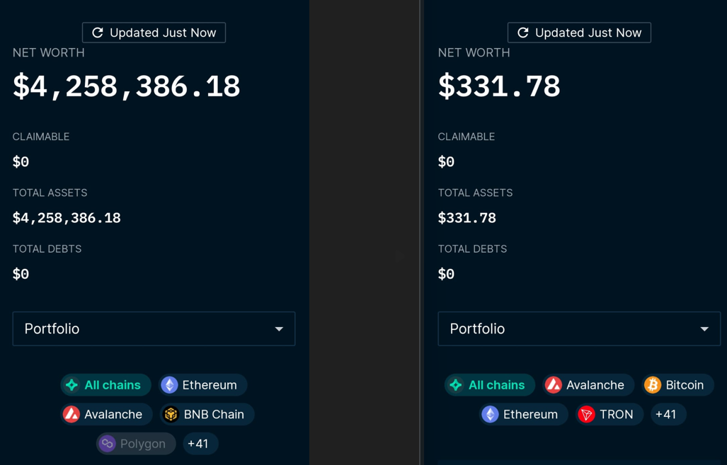The image size is (727, 465).
Task: Click Avalanche icon in left panel
Action: (x=72, y=414)
